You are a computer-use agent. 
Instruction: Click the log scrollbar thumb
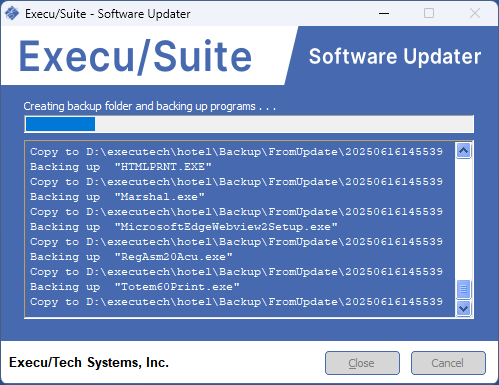[463, 289]
